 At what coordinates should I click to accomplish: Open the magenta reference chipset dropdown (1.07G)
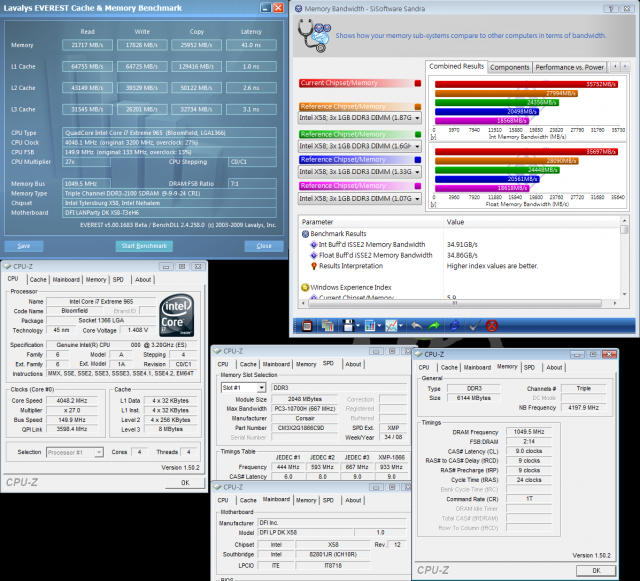[417, 199]
